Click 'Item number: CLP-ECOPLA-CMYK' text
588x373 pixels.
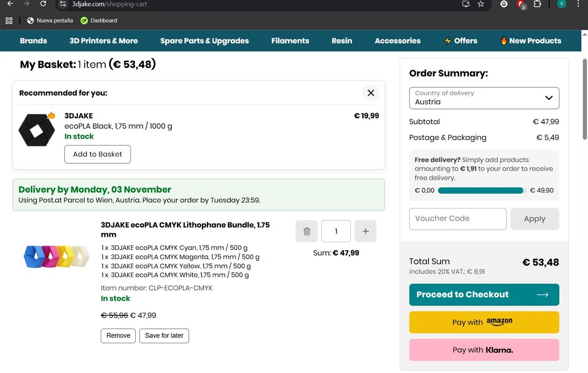tap(156, 288)
